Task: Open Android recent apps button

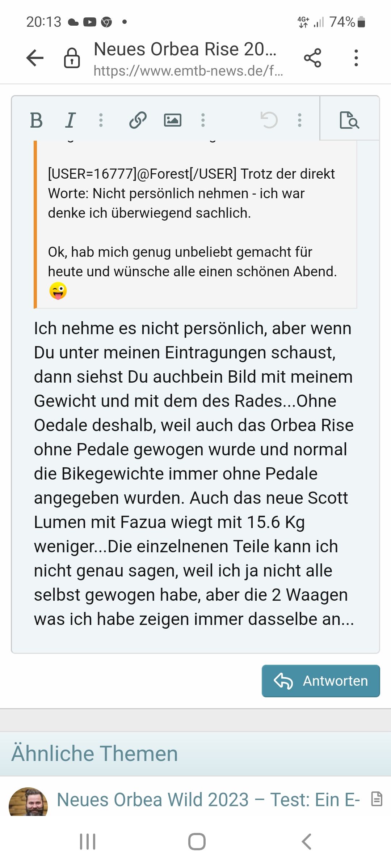Action: [x=88, y=842]
